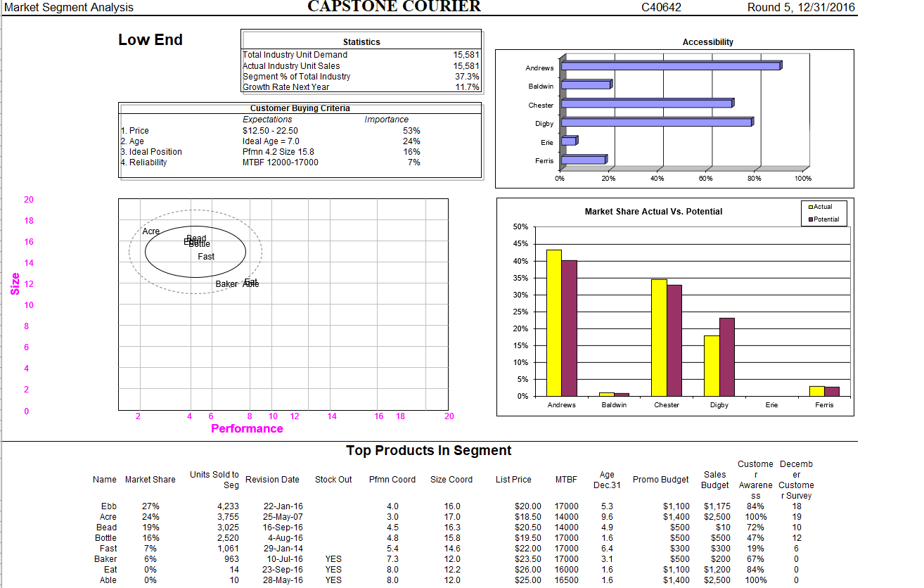This screenshot has width=924, height=588.
Task: Select the Fast product name in table
Action: [x=109, y=549]
